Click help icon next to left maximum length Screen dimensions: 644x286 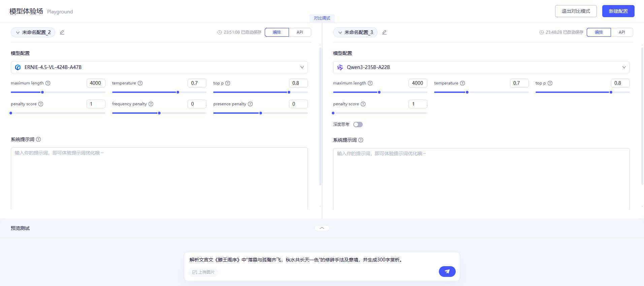point(48,83)
